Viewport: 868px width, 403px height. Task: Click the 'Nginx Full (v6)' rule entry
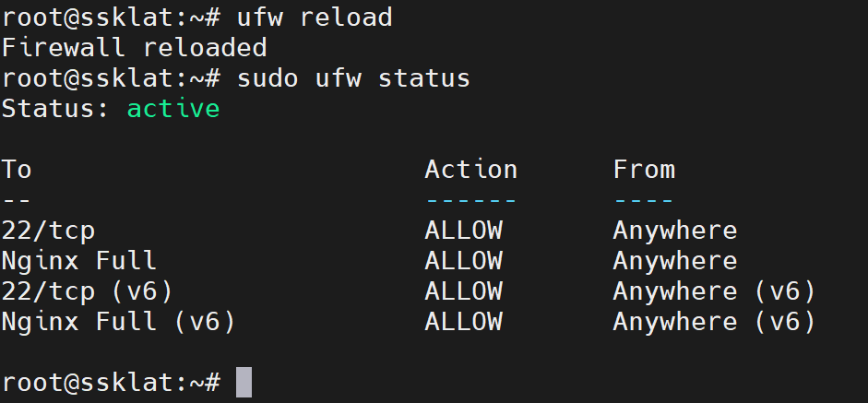click(x=118, y=322)
